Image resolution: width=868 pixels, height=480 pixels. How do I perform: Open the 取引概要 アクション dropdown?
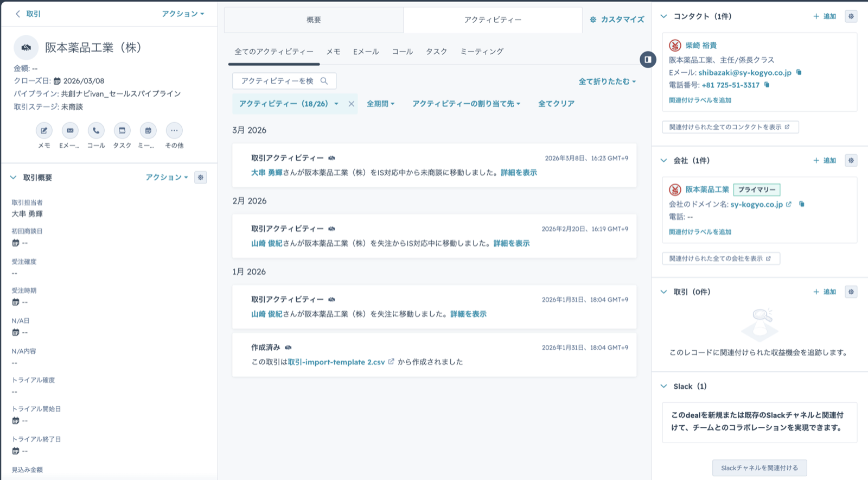coord(167,178)
